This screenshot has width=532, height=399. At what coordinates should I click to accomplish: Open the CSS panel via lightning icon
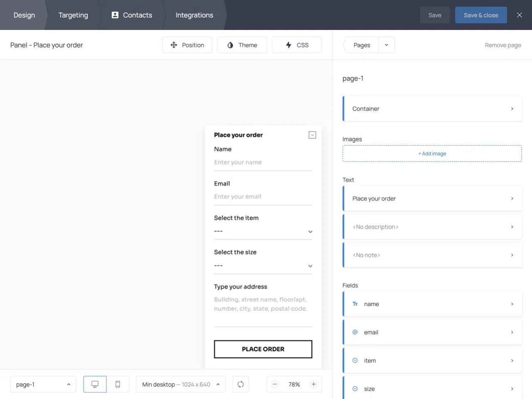[x=287, y=45]
